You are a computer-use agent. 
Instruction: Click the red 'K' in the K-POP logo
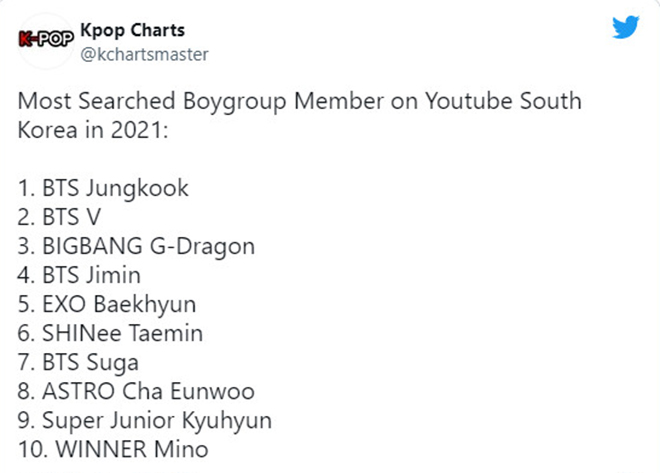click(x=26, y=40)
